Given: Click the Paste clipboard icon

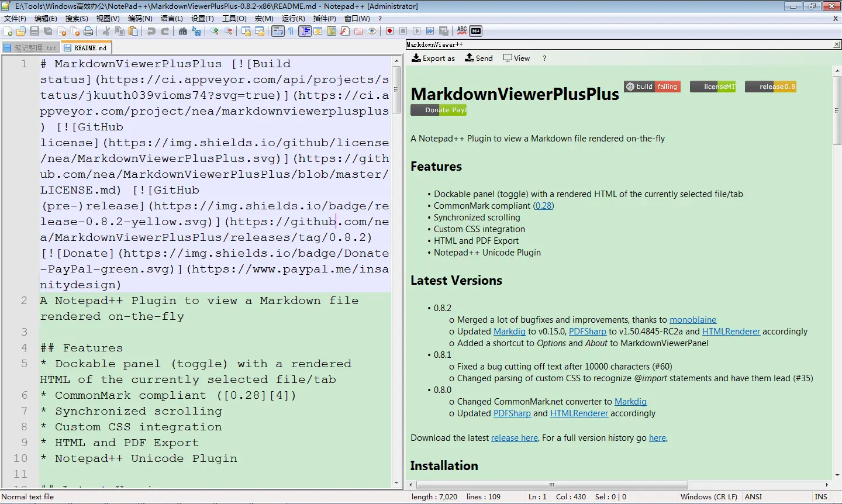Looking at the screenshot, I should tap(133, 31).
